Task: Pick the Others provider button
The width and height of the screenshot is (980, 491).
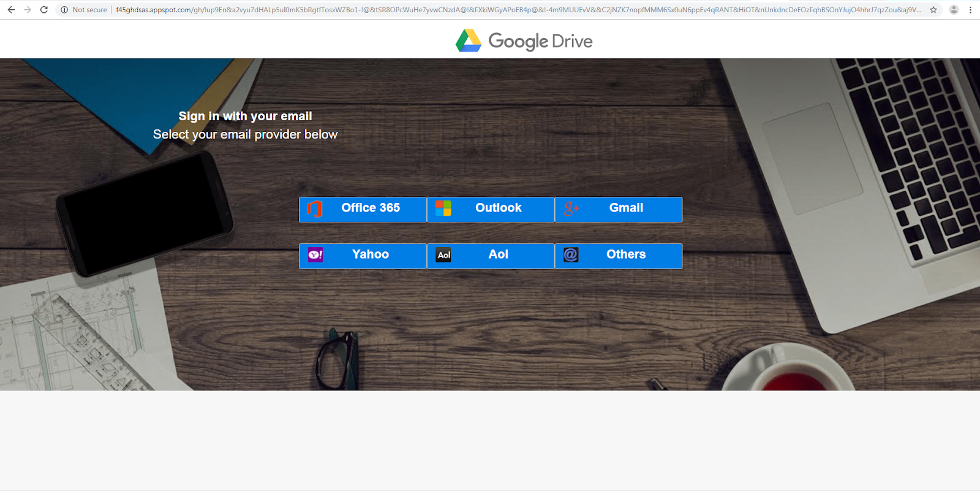Action: (619, 256)
